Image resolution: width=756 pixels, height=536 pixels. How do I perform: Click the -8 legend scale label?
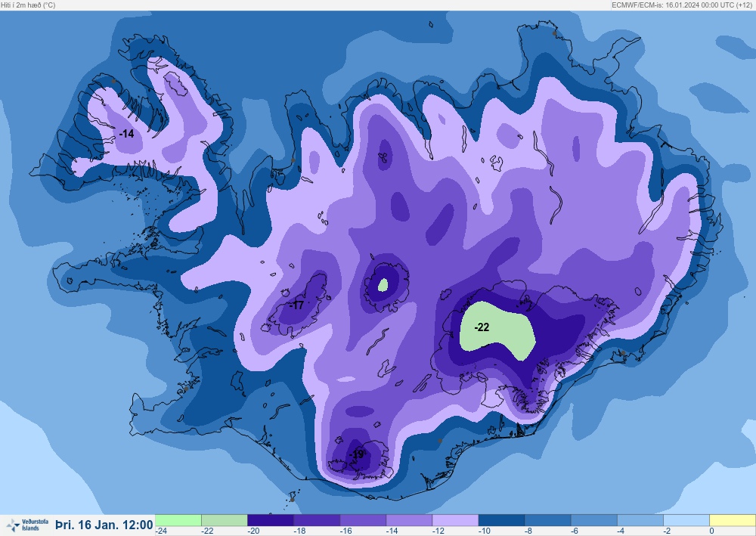(529, 531)
